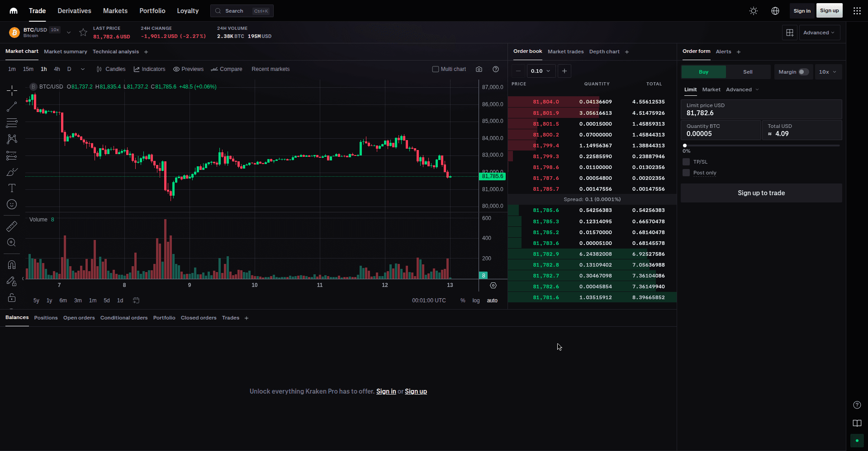Toggle percent scale on chart
This screenshot has width=868, height=451.
point(463,301)
